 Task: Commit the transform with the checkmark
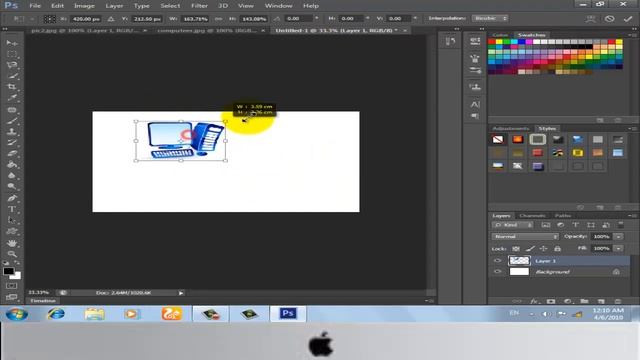628,19
